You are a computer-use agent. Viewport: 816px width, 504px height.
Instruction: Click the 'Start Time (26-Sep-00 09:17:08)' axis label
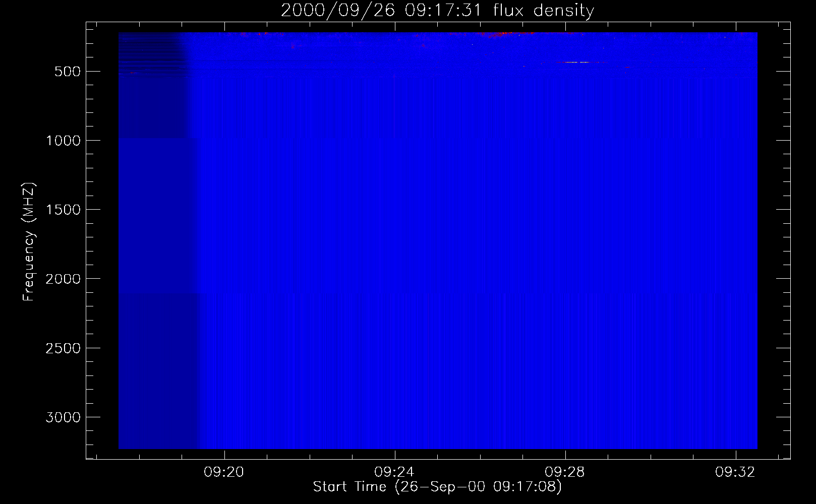[437, 487]
